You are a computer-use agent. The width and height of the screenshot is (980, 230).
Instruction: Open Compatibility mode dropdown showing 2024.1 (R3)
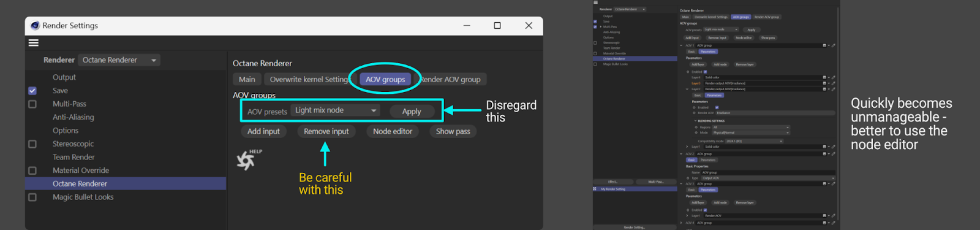[x=754, y=141]
